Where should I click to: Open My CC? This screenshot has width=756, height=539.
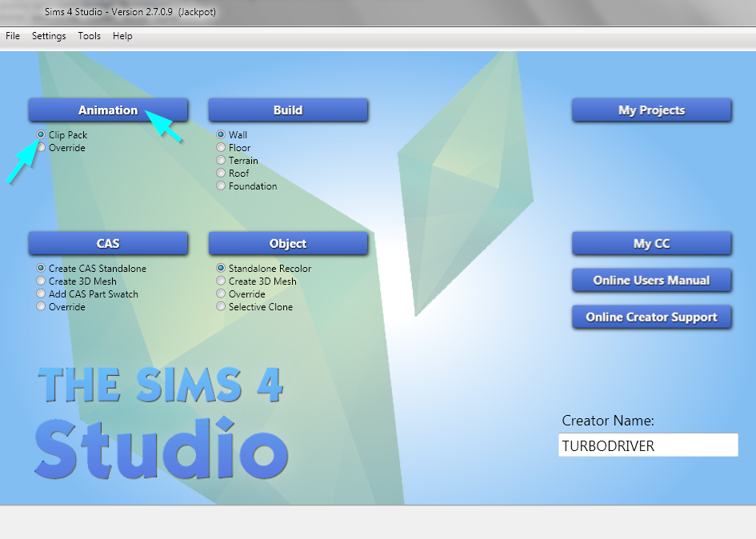coord(651,243)
